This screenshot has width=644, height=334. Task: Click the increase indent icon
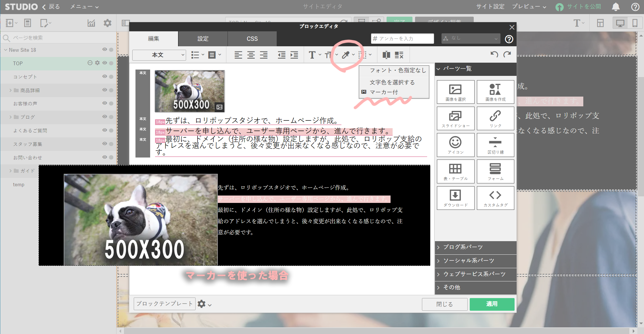point(294,55)
